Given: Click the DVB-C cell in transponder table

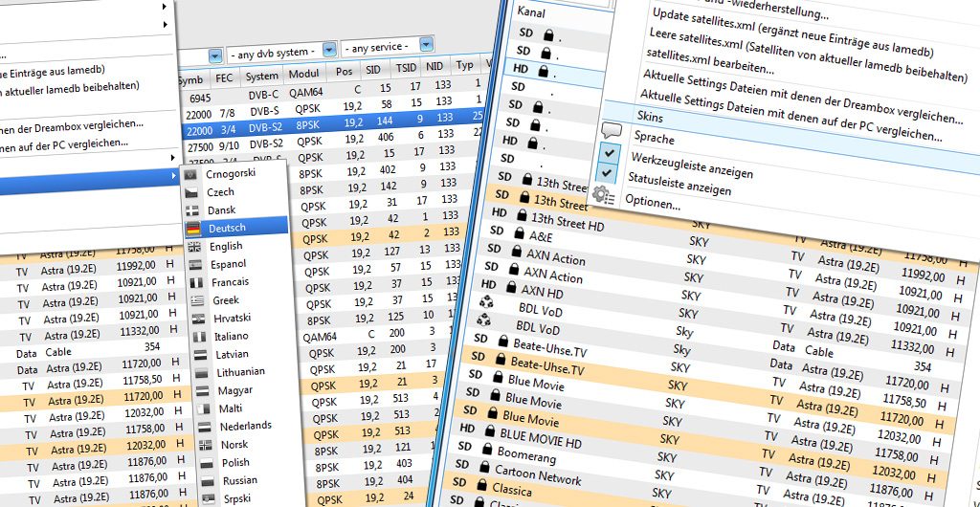Looking at the screenshot, I should pos(266,93).
